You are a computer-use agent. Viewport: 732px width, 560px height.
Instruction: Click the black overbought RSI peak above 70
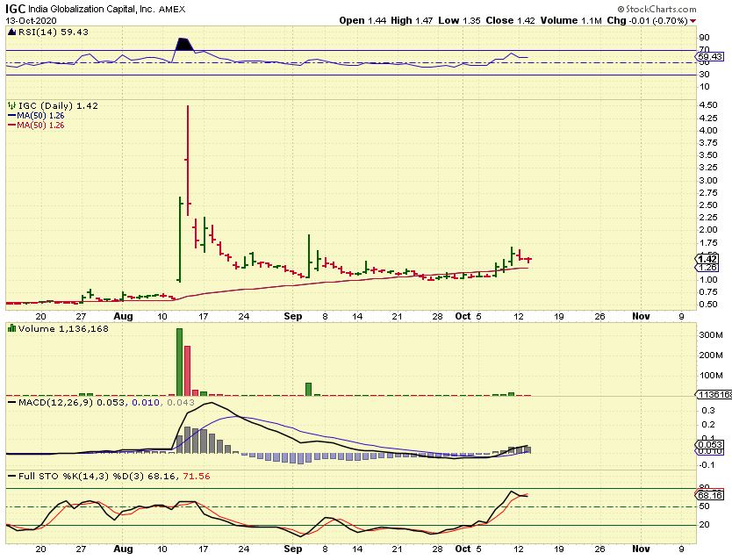184,44
